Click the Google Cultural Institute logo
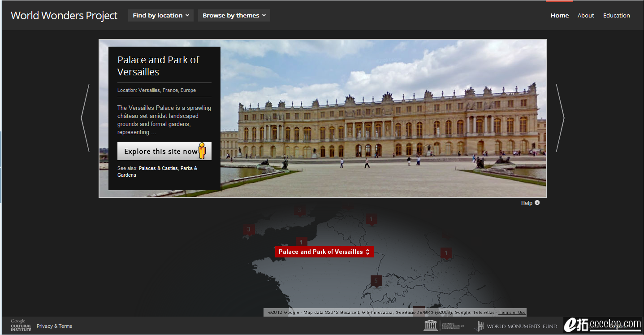The height and width of the screenshot is (335, 644). 21,325
